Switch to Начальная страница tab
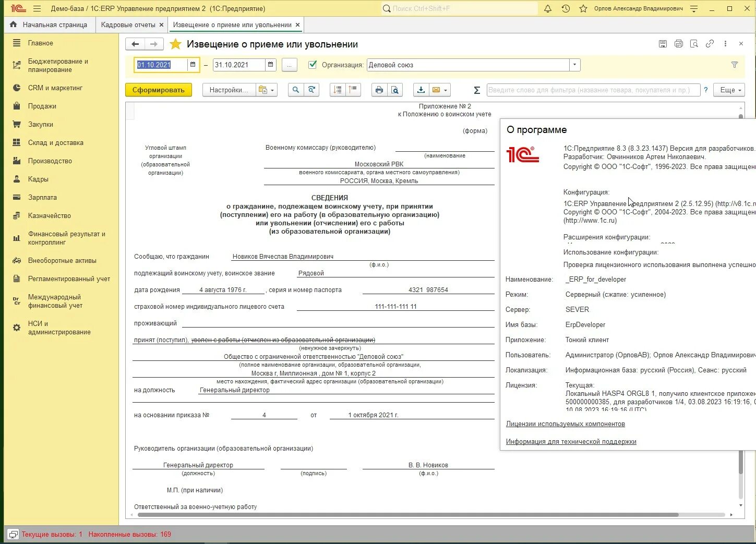The height and width of the screenshot is (544, 756). [x=50, y=25]
